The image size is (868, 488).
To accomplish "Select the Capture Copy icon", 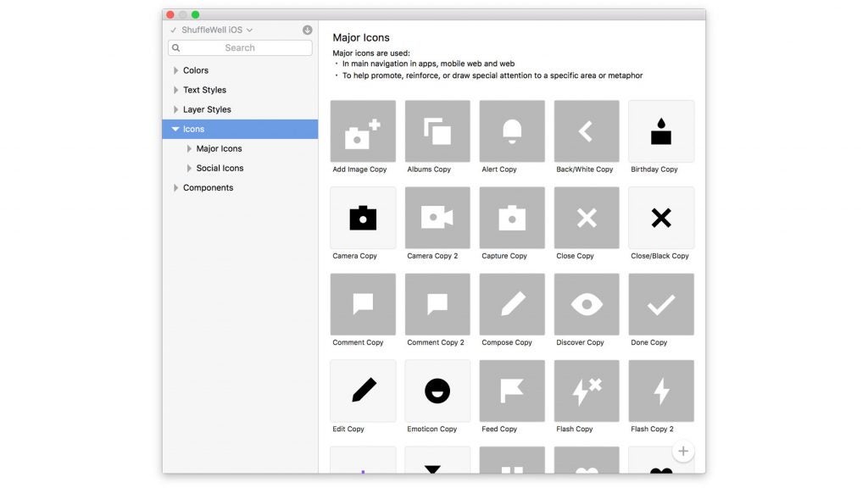I will pyautogui.click(x=512, y=218).
